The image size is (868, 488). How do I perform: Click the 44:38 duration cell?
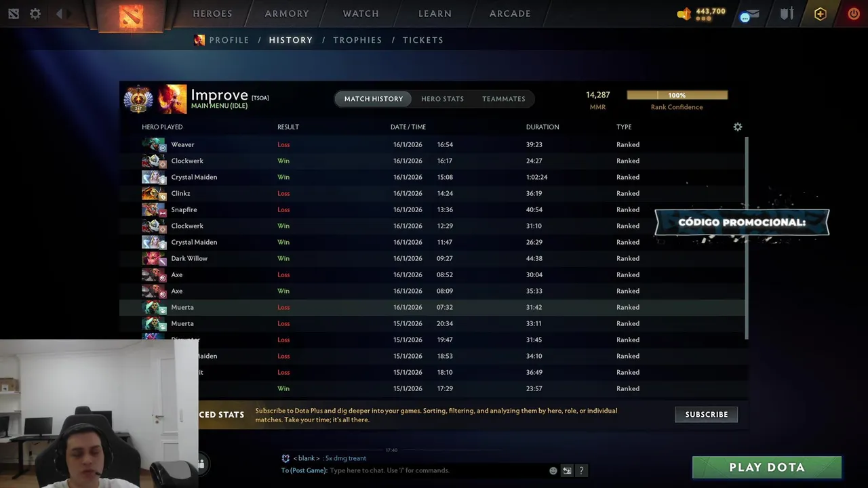[534, 258]
